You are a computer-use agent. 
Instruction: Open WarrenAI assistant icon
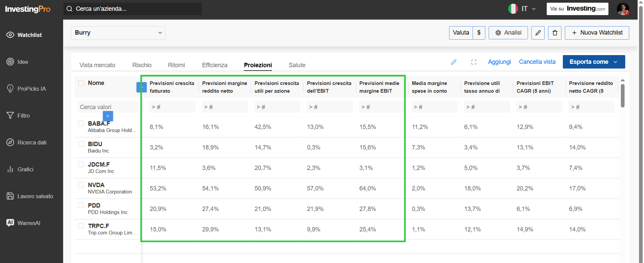point(10,223)
